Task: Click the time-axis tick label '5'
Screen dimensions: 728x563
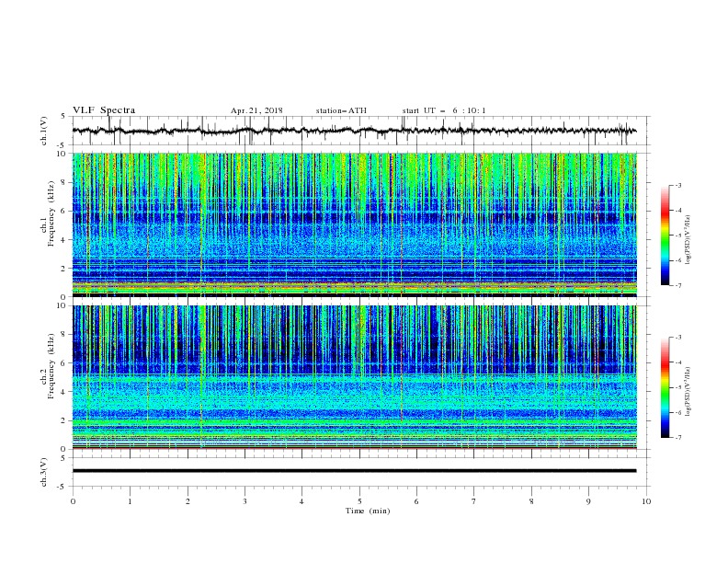Action: click(359, 501)
